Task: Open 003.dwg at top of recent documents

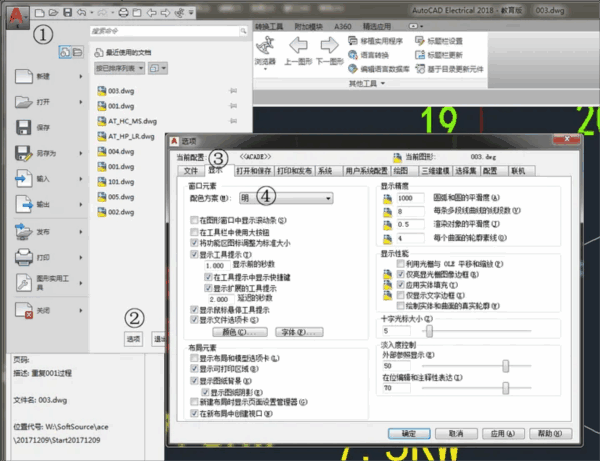Action: point(120,90)
